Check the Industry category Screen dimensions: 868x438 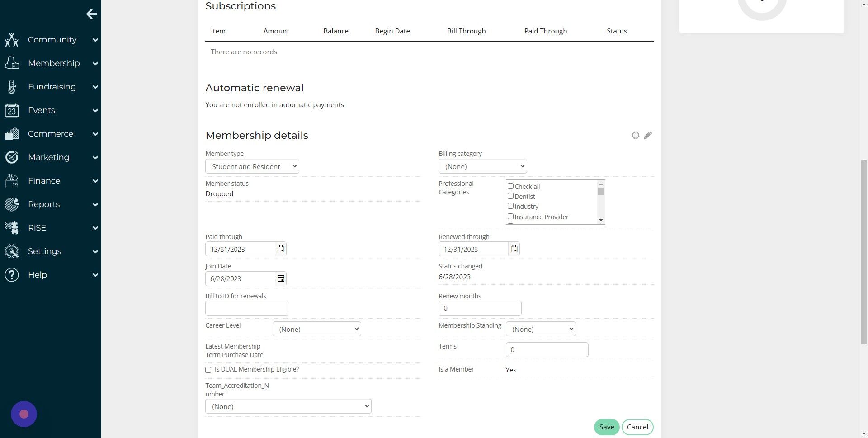tap(510, 206)
